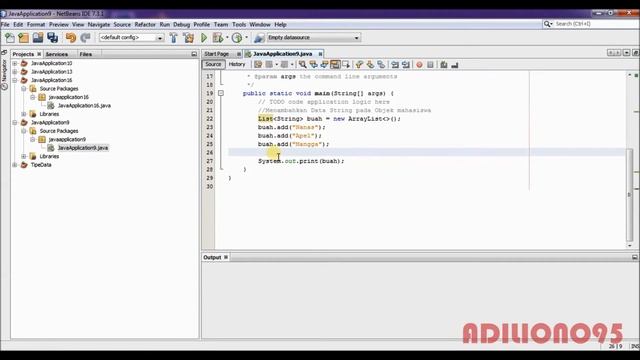The image size is (640, 360).
Task: Click the Last Edit icon in editor toolbar
Action: click(x=258, y=64)
